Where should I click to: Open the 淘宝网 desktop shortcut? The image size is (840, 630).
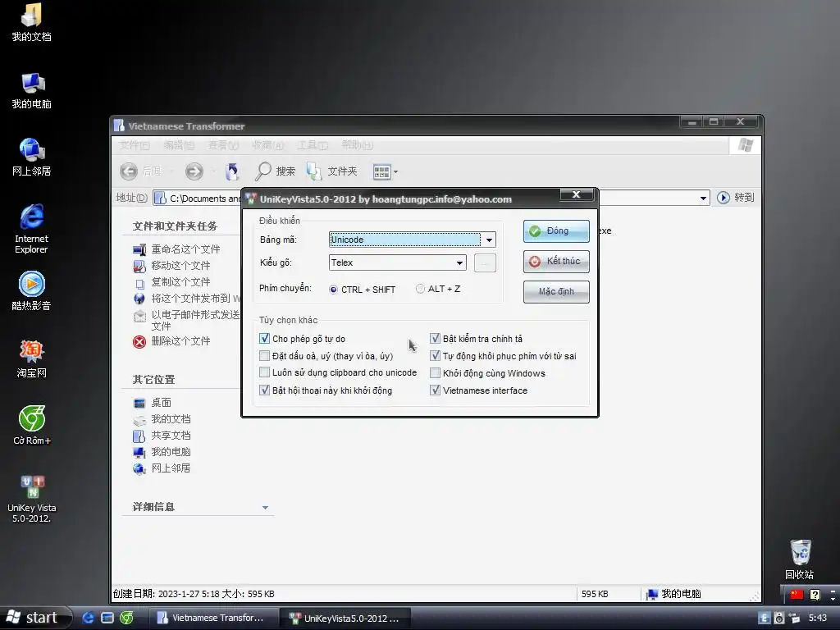coord(31,359)
